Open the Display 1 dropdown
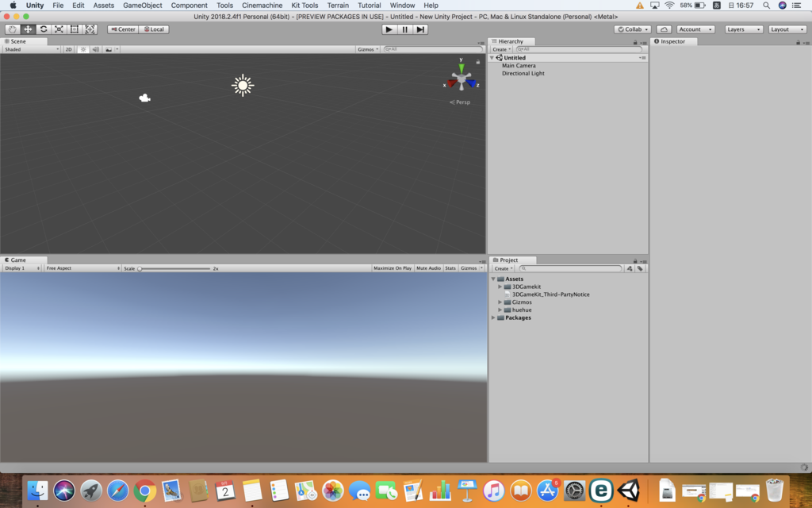Image resolution: width=812 pixels, height=508 pixels. click(x=21, y=268)
